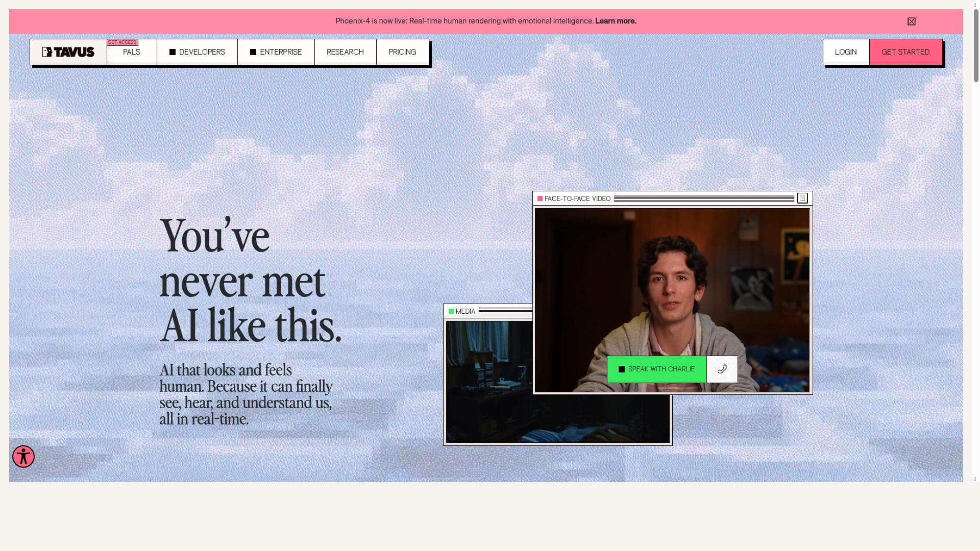Click the black stop square inside Speak With Charlie

point(622,369)
